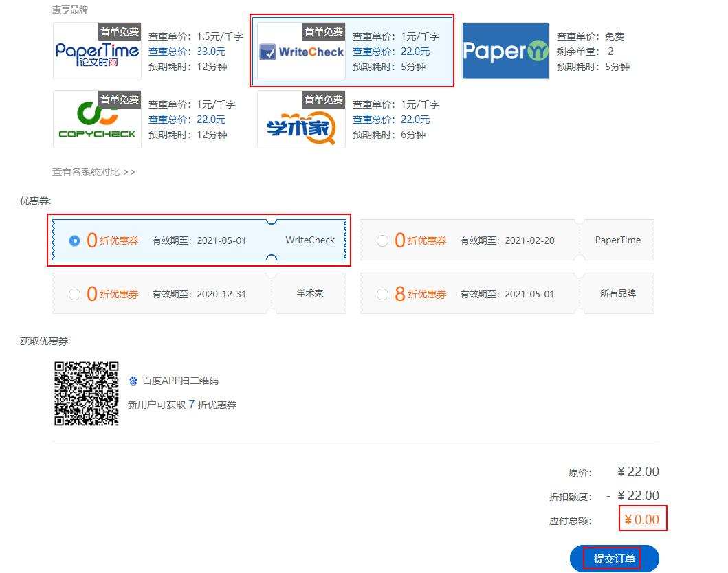Click the 首单免费 badge on WriteCheck
Screen dimensions: 728x573
pyautogui.click(x=324, y=32)
